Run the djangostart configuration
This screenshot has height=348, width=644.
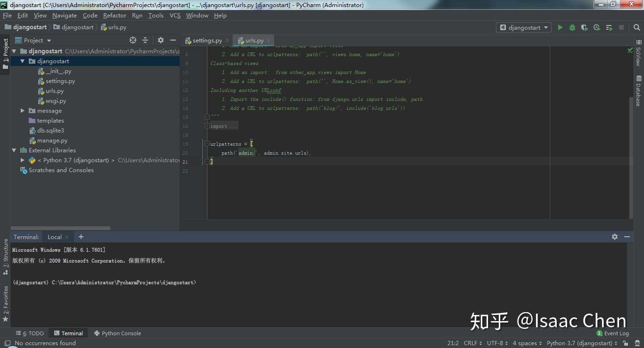(560, 27)
